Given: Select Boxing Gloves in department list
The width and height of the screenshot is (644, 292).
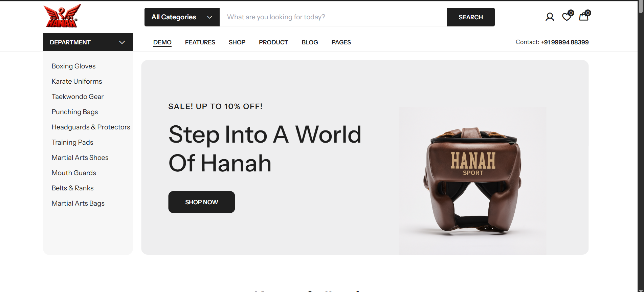Looking at the screenshot, I should pos(73,66).
